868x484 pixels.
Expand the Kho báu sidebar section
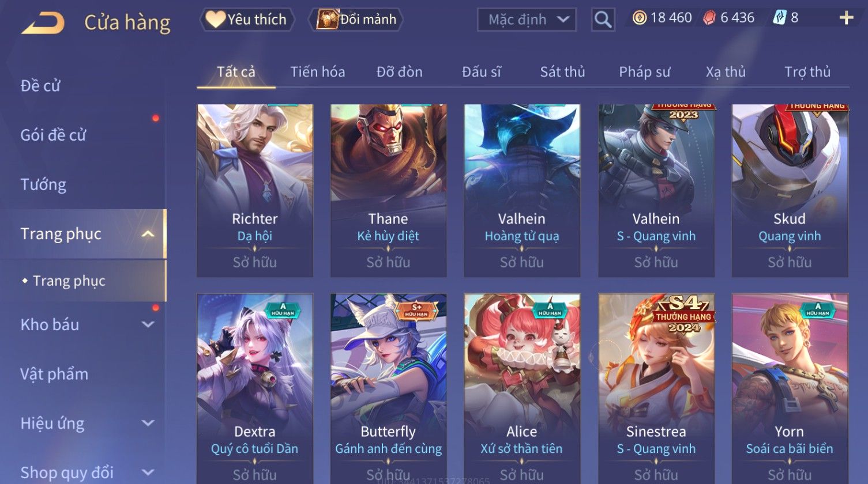point(148,324)
